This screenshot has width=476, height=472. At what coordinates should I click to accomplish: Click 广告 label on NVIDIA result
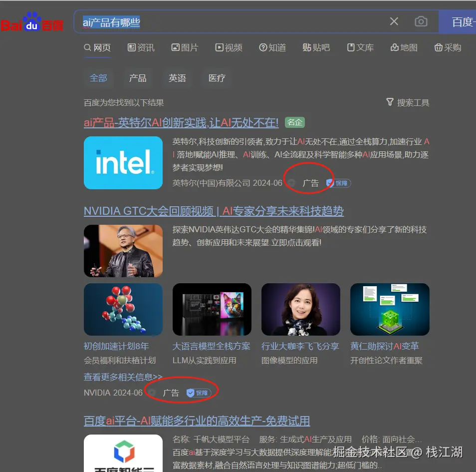[x=171, y=393]
